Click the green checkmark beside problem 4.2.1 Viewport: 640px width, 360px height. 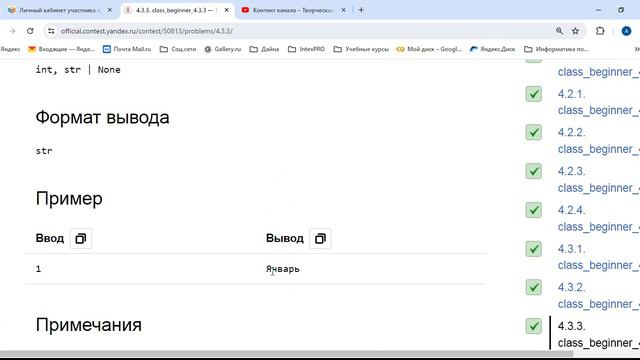pos(533,94)
